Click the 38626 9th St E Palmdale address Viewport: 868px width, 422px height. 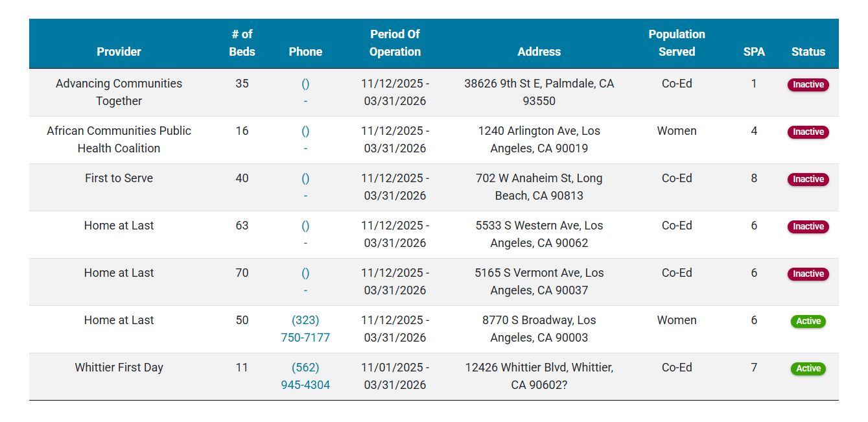point(539,92)
